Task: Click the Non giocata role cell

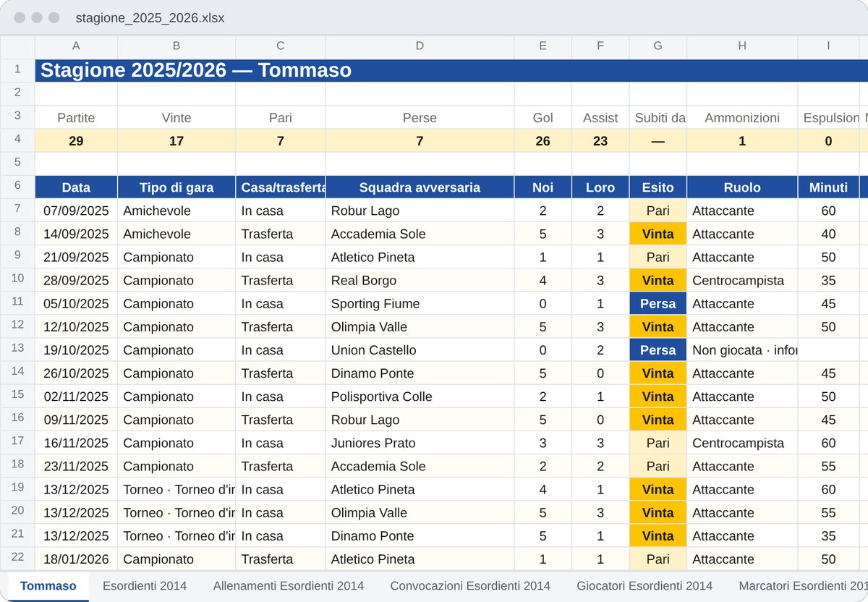Action: click(x=742, y=350)
